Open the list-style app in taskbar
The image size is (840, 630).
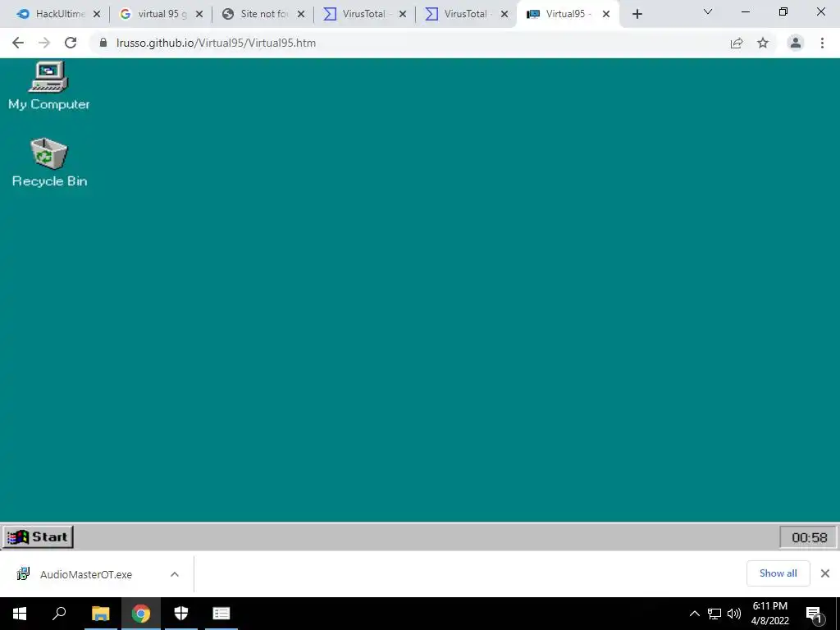[221, 614]
